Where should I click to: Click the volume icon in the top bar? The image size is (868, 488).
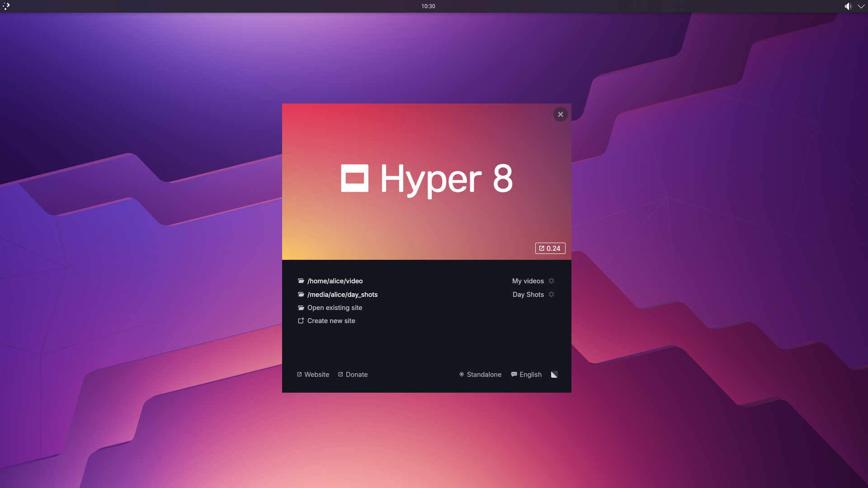pyautogui.click(x=848, y=6)
